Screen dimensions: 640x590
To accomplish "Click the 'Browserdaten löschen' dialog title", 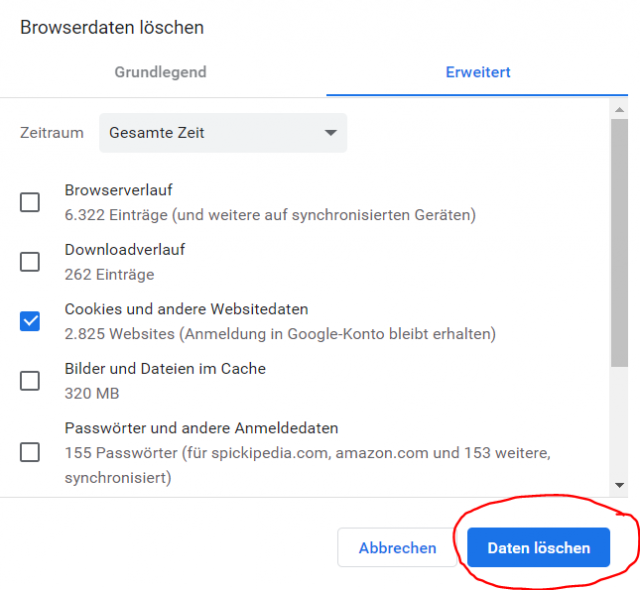I will point(112,28).
